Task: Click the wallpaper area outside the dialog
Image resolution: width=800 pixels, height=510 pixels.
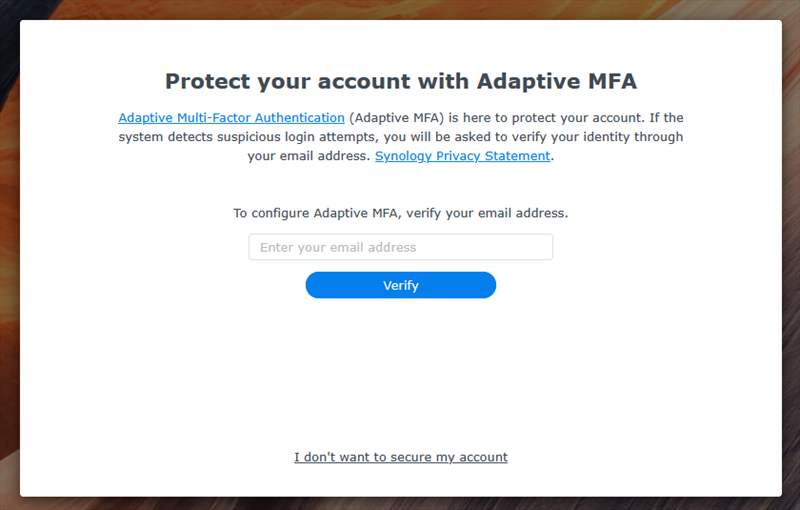Action: pos(9,255)
